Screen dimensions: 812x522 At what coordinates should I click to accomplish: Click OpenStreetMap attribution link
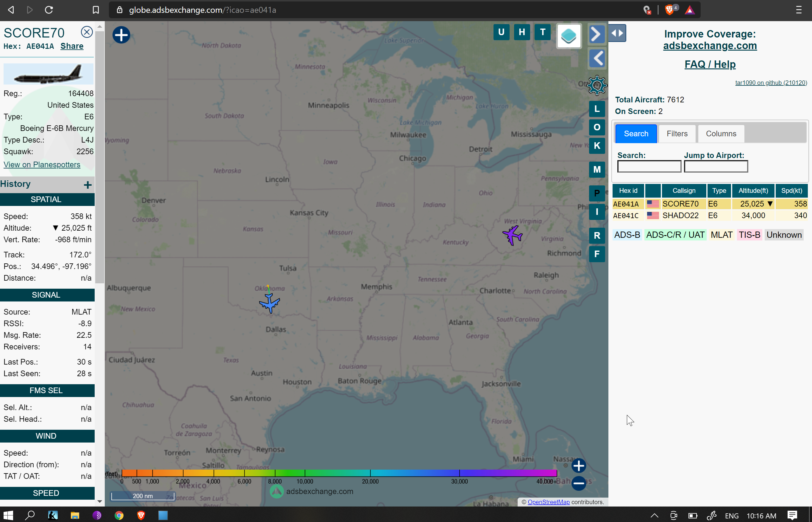pos(548,502)
